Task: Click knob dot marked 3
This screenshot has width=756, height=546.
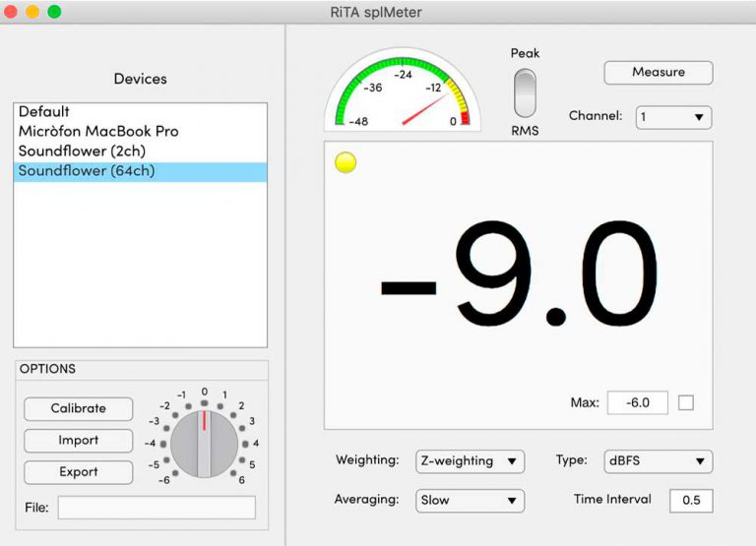Action: coord(241,428)
